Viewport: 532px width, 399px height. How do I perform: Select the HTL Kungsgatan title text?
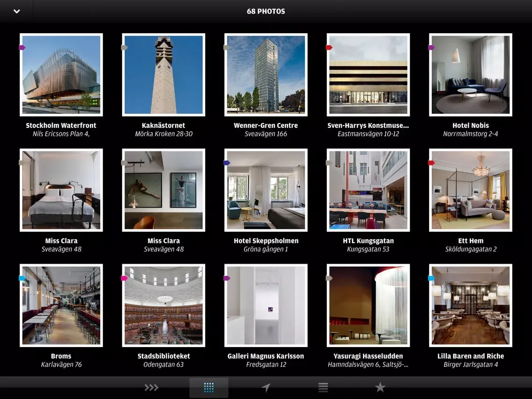(368, 241)
